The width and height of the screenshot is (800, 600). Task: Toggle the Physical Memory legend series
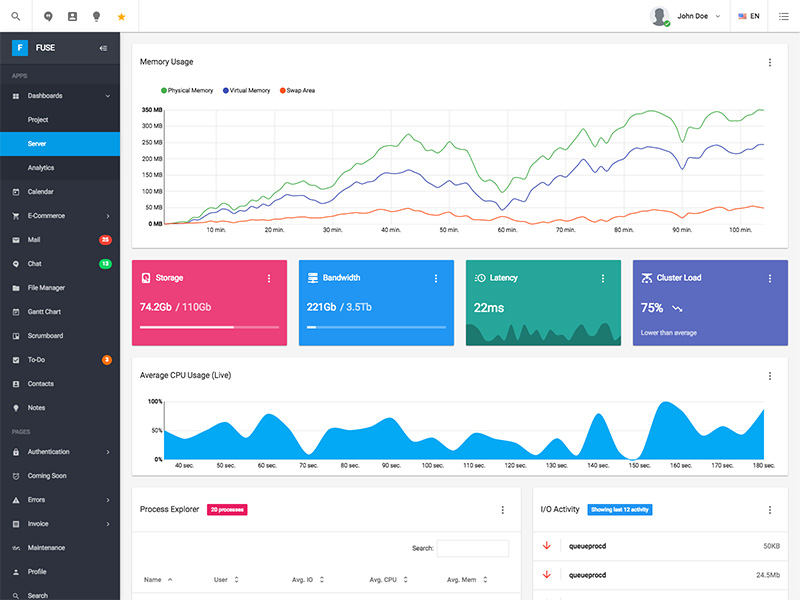[187, 90]
